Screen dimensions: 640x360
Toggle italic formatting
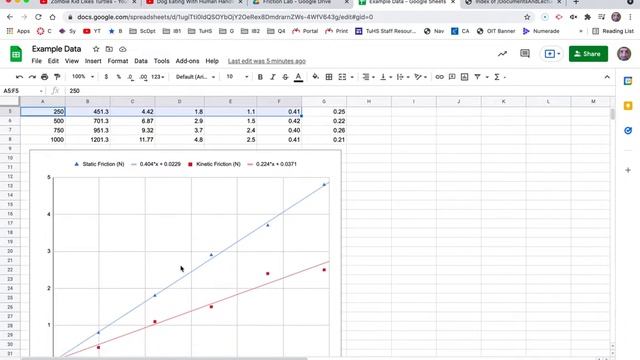pos(273,77)
